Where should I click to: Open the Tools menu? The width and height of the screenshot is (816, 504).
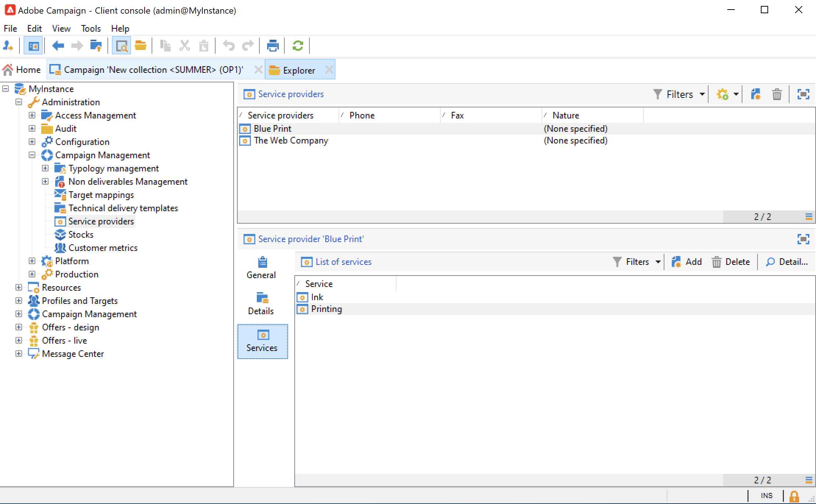click(x=91, y=29)
